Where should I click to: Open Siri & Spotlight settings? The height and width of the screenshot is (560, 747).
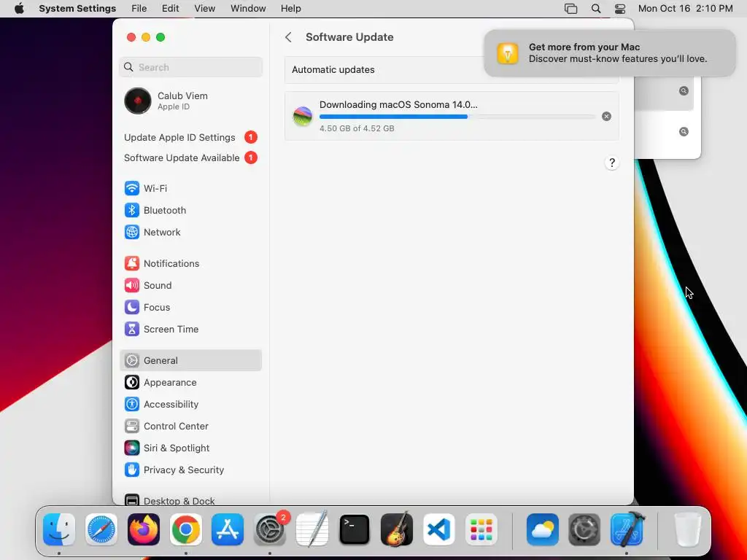click(190, 448)
